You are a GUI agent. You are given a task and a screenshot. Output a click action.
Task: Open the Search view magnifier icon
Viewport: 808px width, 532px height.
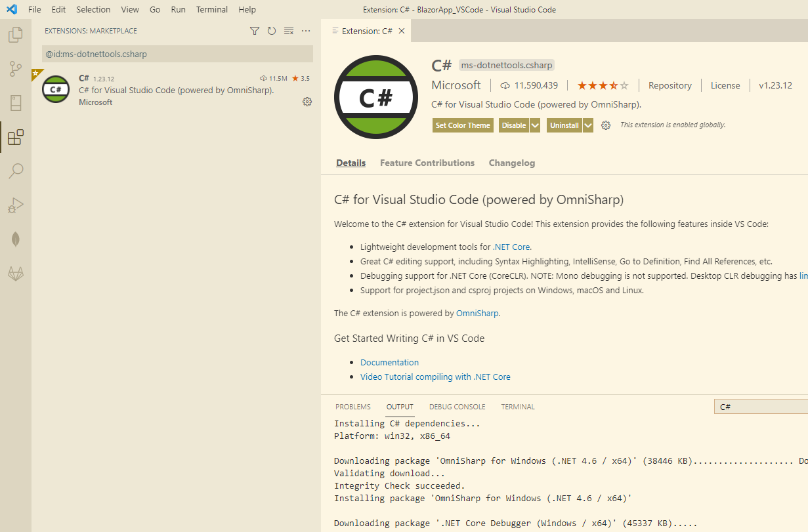pos(15,171)
